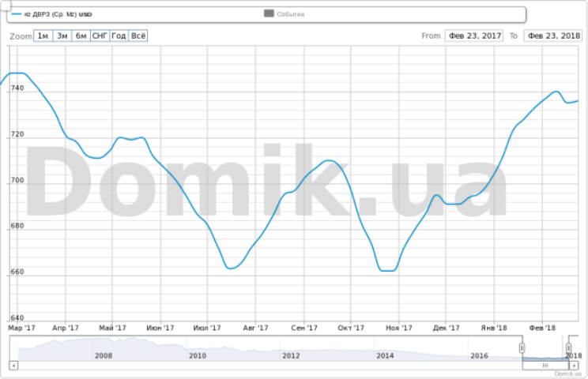Open the Domik.ua credits link

[567, 373]
